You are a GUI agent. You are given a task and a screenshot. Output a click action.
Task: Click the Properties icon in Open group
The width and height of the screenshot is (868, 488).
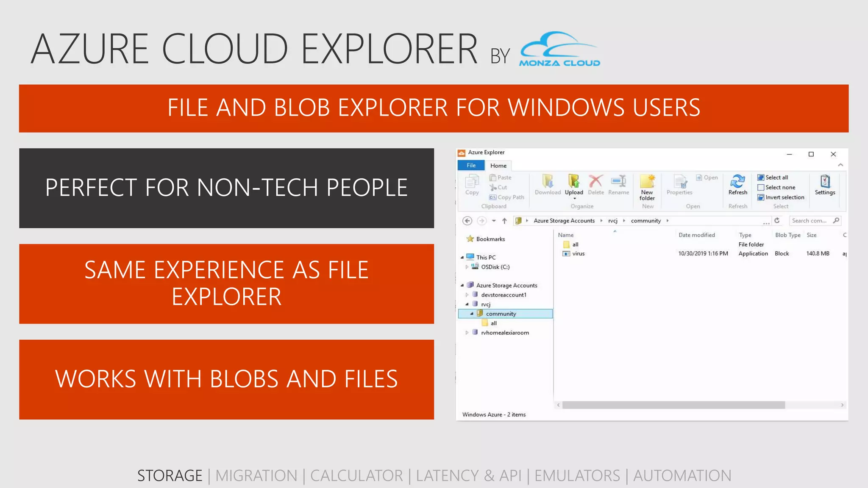[680, 183]
